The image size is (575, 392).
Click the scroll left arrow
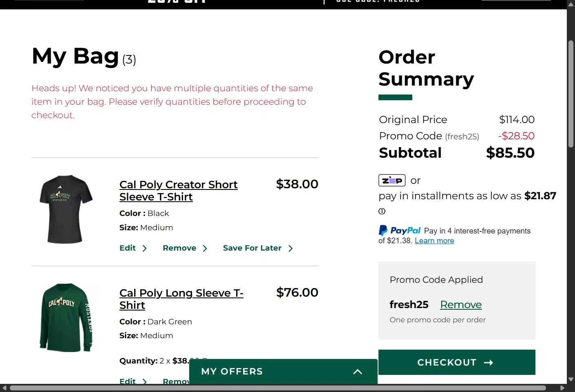click(x=4, y=388)
